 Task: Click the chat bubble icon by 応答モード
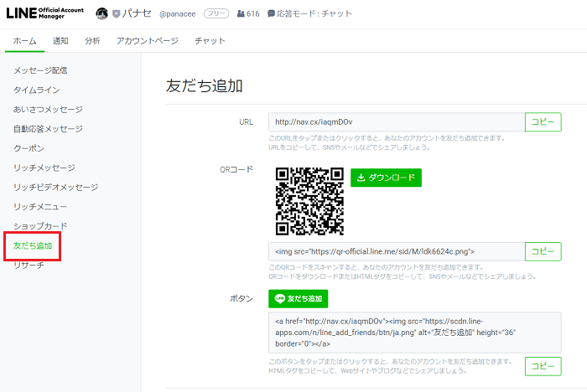[271, 14]
